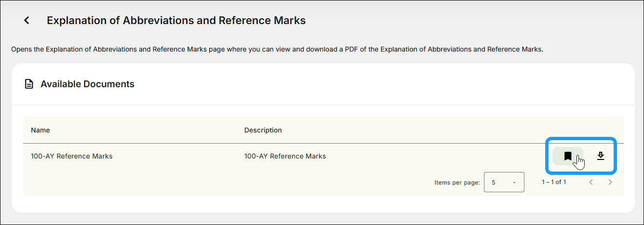Image resolution: width=644 pixels, height=225 pixels.
Task: Click the Explanation of Abbreviations page title
Action: [176, 20]
